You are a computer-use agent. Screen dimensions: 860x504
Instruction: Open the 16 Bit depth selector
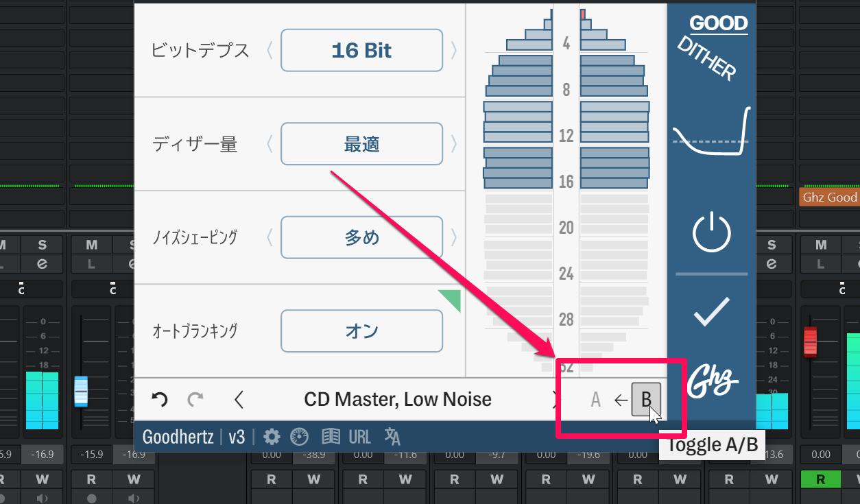tap(361, 51)
